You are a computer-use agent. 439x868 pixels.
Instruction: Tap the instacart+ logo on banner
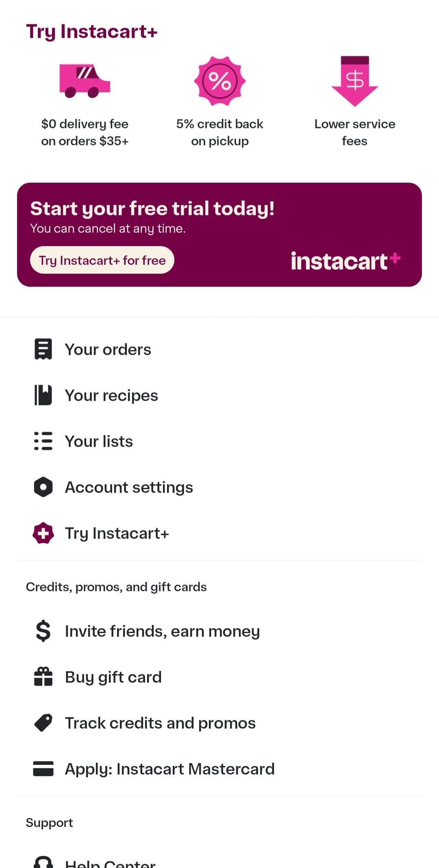point(346,261)
